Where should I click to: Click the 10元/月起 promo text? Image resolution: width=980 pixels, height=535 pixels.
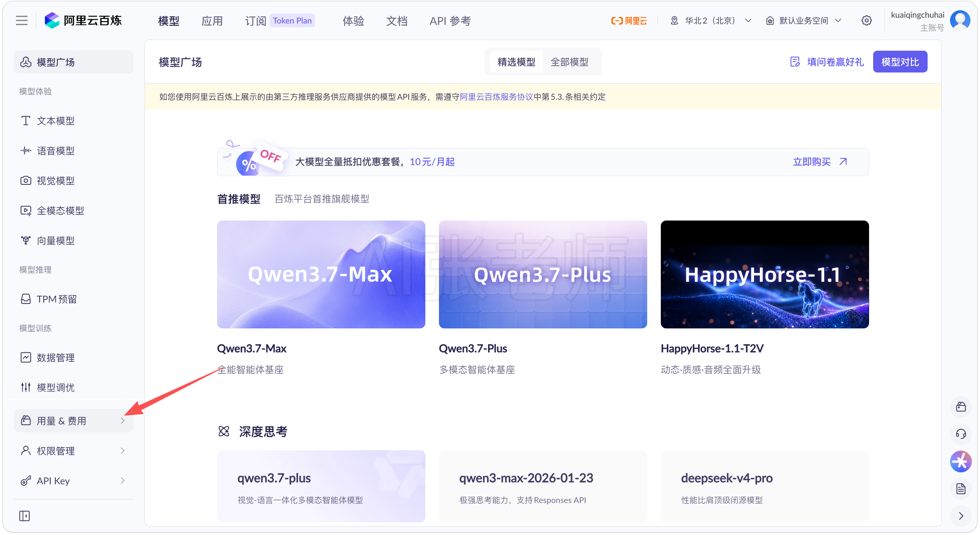[432, 162]
